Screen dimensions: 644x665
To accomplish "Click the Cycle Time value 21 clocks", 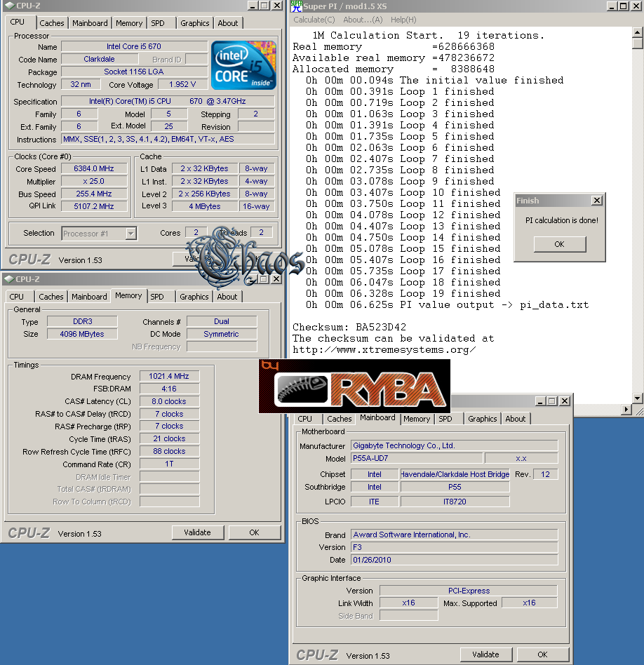I will pyautogui.click(x=169, y=438).
